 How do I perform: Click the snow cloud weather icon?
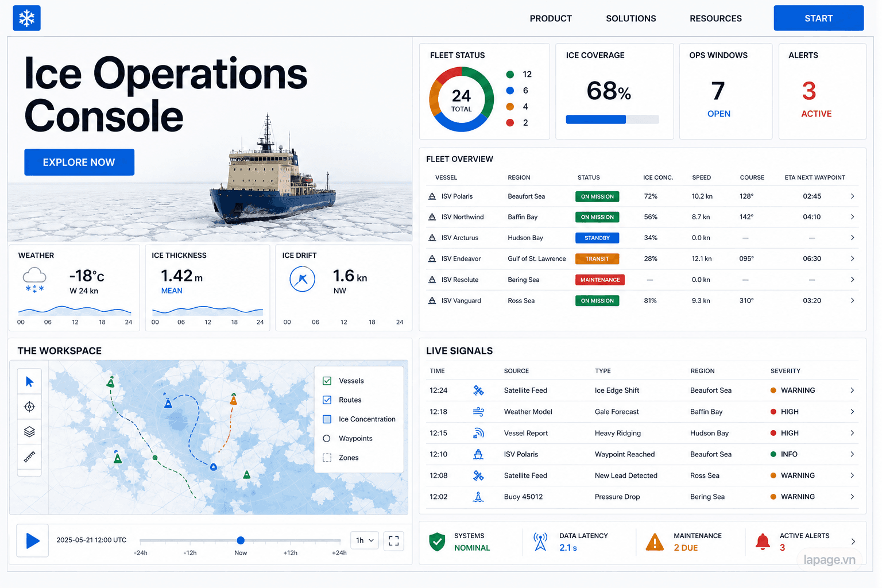[x=34, y=280]
